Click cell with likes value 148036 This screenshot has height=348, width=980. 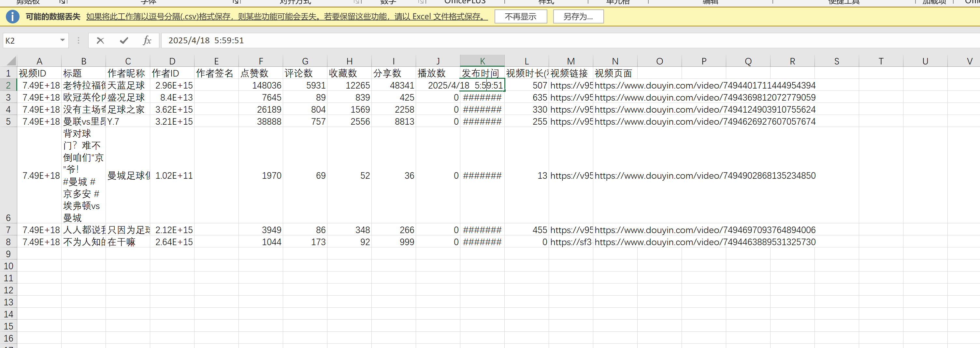[261, 85]
